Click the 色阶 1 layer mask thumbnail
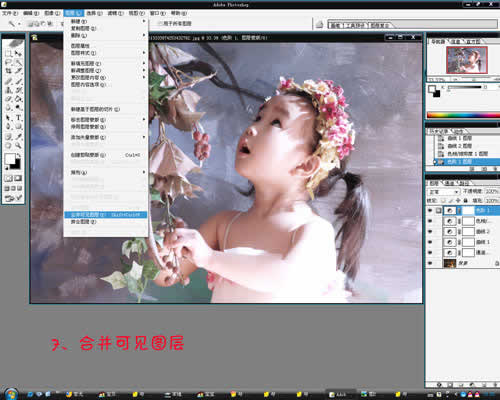The width and height of the screenshot is (500, 400). (x=468, y=210)
